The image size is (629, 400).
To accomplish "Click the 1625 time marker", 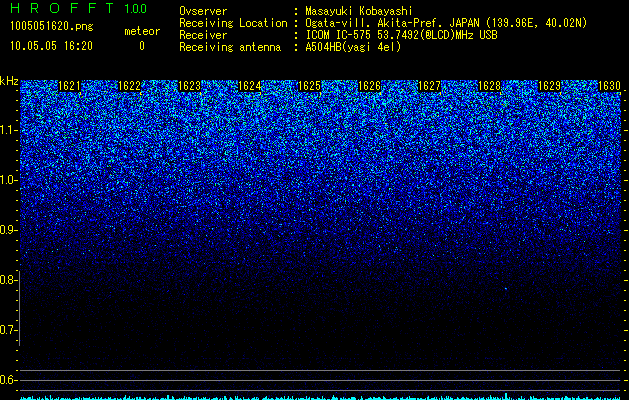I will point(310,86).
